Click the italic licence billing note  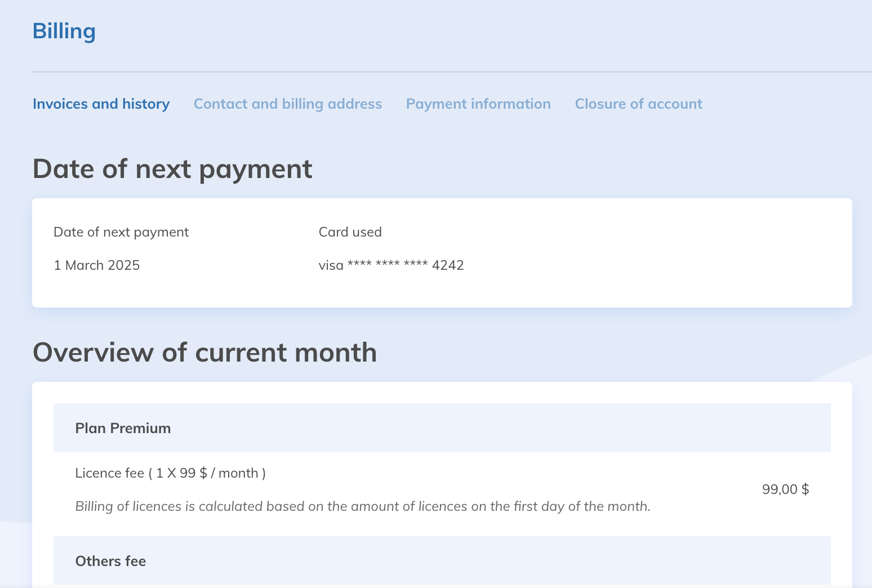tap(363, 506)
